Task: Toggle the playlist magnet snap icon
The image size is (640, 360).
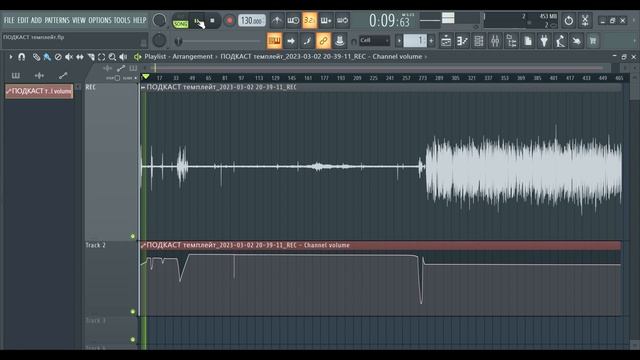Action: point(22,57)
